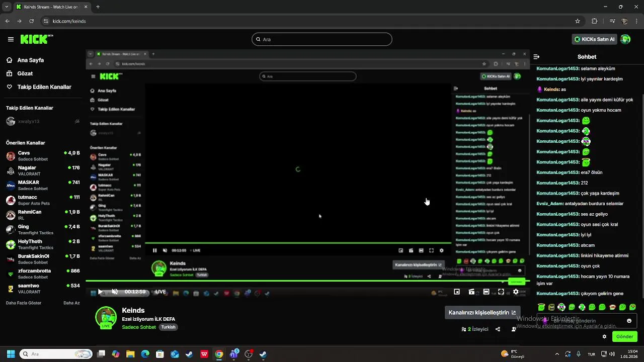
Task: Show hidden system tray icons
Action: pyautogui.click(x=556, y=354)
